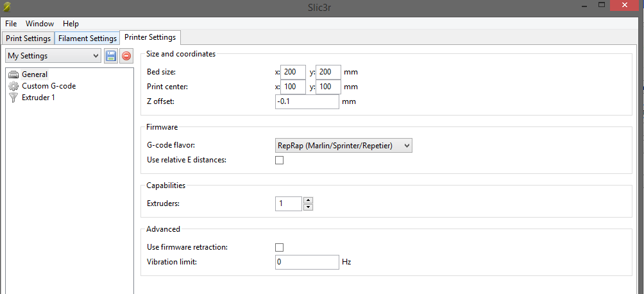Decrease the Extruders count with down arrow

pos(308,207)
